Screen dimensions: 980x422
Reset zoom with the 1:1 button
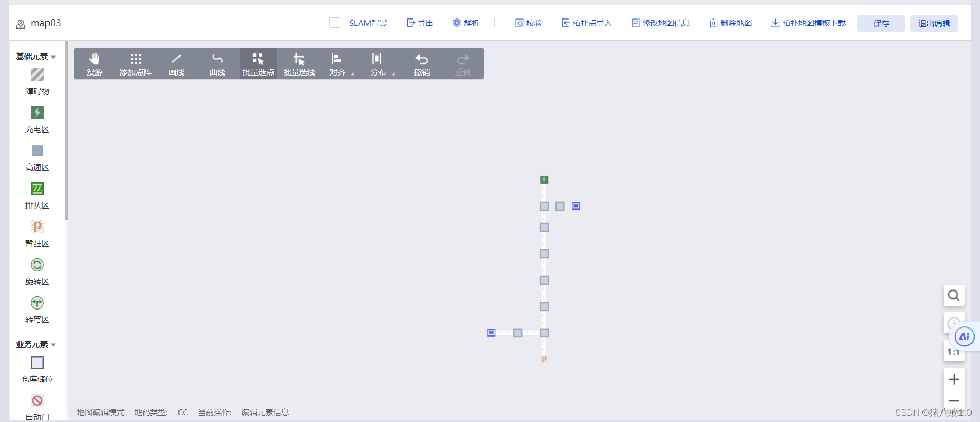[953, 352]
